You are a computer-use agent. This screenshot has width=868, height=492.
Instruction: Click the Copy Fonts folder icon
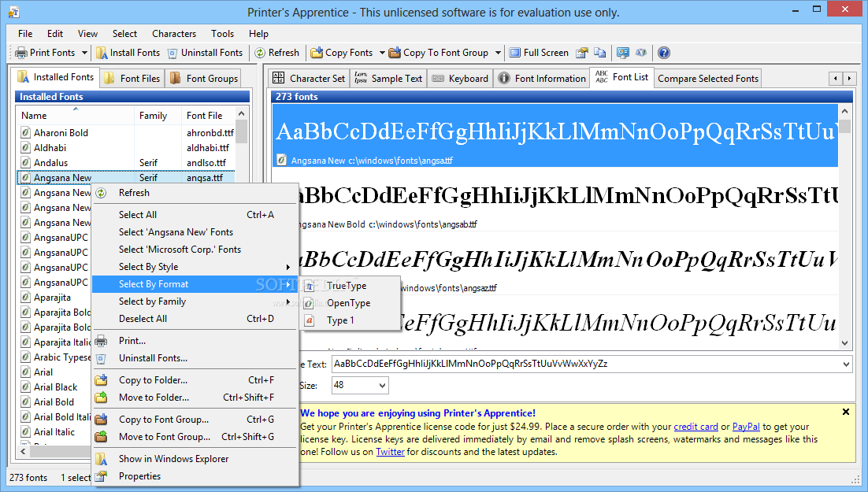click(317, 53)
